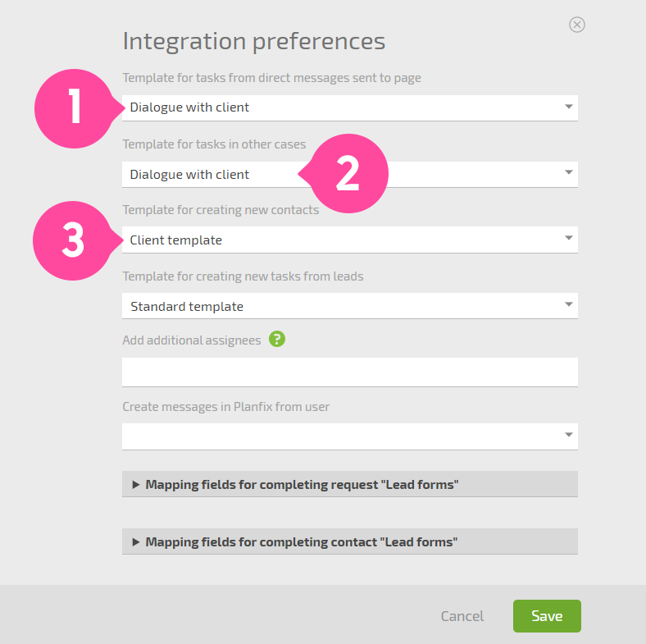646x644 pixels.
Task: Click Template for creating new contacts label
Action: pos(221,210)
